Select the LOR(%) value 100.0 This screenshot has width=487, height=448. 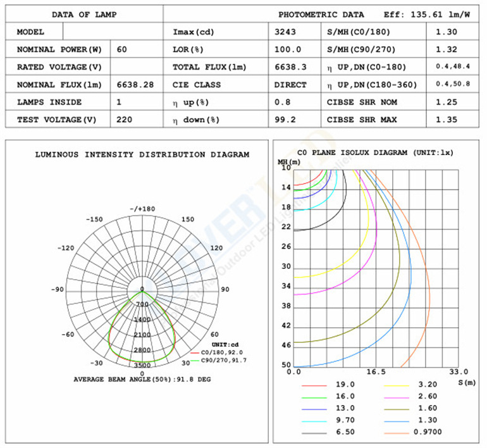click(288, 49)
